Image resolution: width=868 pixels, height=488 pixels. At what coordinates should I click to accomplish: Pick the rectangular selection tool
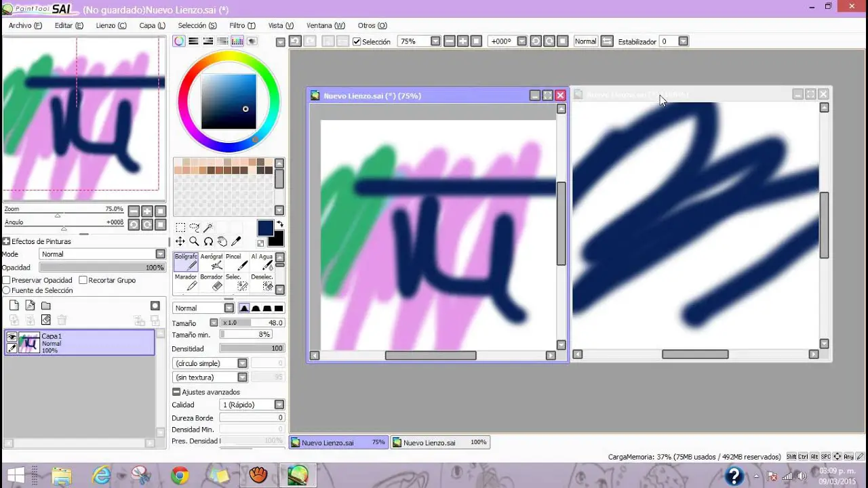[x=180, y=228]
